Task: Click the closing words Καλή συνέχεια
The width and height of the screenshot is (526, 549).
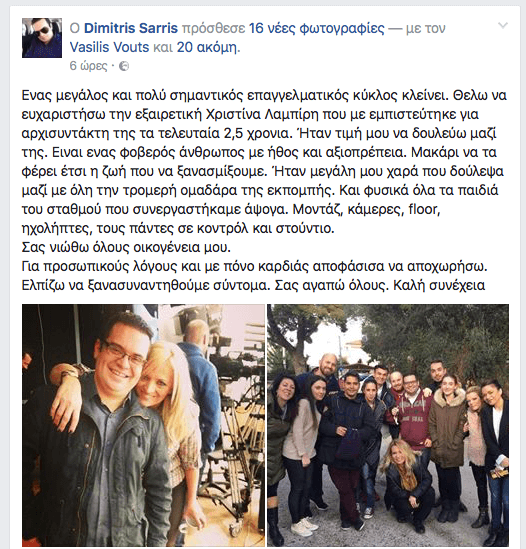Action: point(439,285)
